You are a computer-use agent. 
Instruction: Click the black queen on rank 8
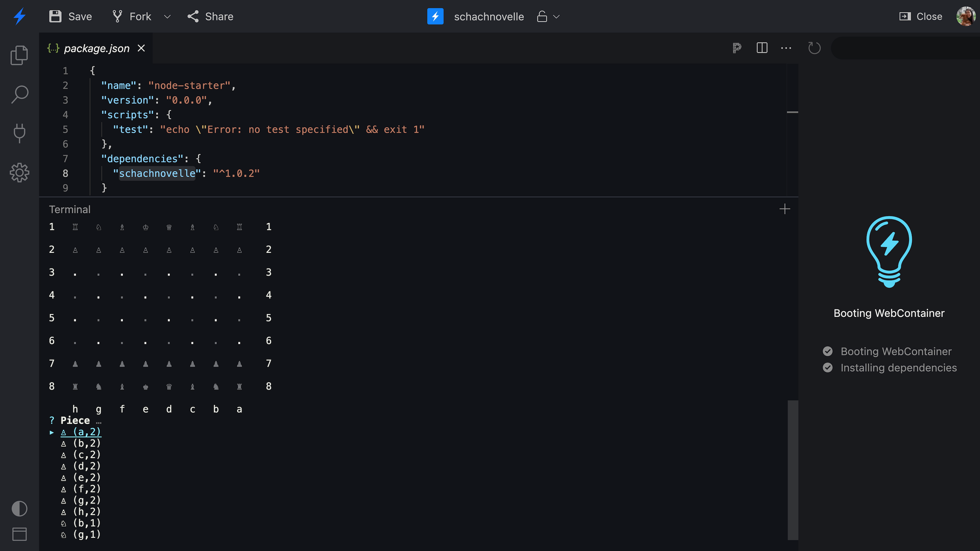click(x=169, y=387)
